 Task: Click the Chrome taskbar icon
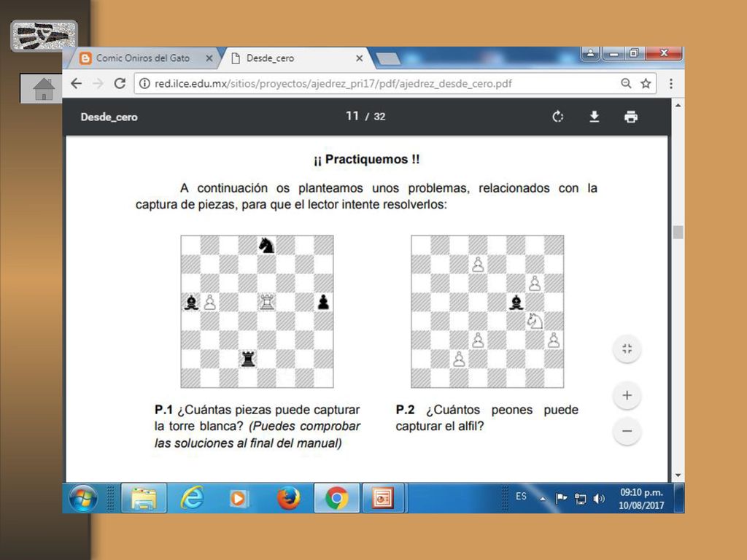(x=336, y=498)
